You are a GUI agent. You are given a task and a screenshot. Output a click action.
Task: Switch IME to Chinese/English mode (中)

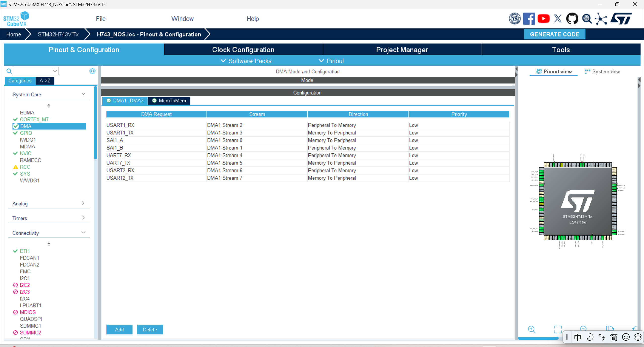point(577,337)
